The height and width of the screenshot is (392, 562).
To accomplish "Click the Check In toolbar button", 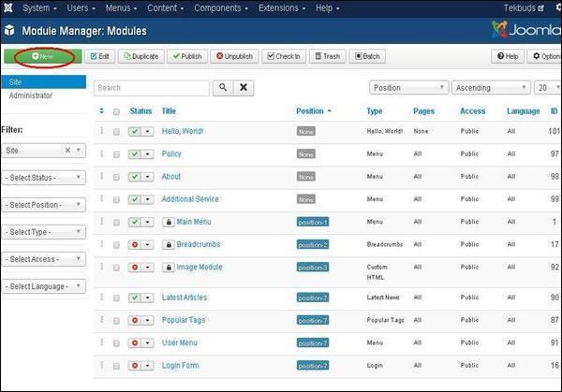I will [284, 56].
